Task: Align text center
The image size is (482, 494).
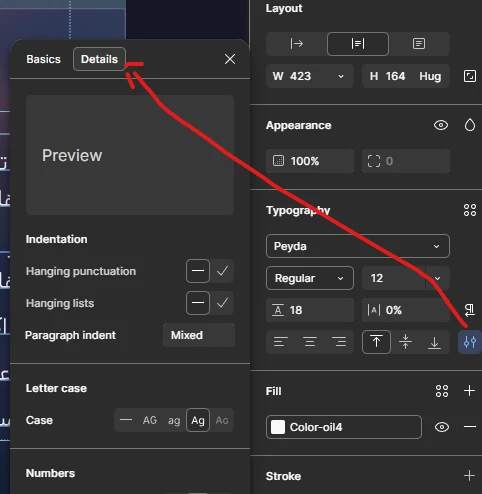Action: [310, 342]
